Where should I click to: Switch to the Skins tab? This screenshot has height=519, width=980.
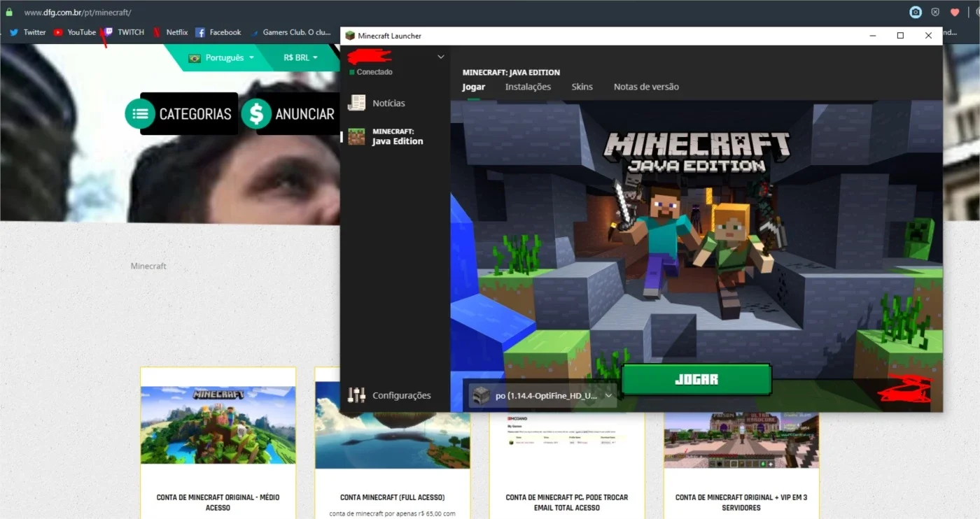point(582,87)
